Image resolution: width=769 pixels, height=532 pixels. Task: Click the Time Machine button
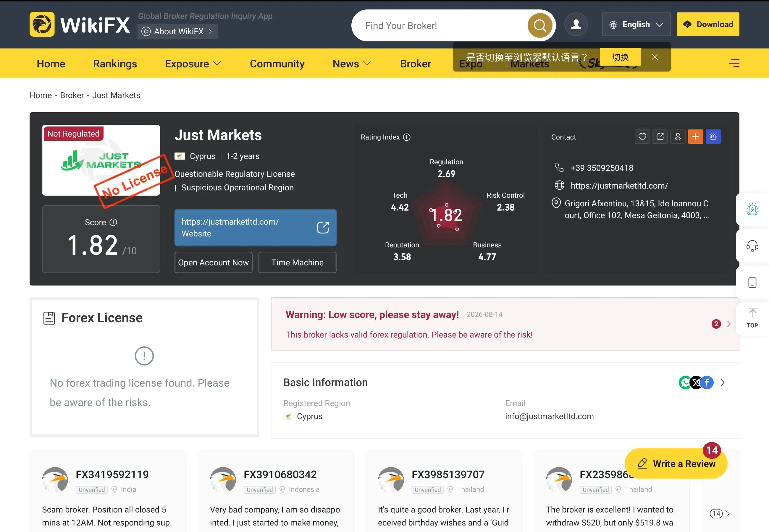tap(297, 263)
